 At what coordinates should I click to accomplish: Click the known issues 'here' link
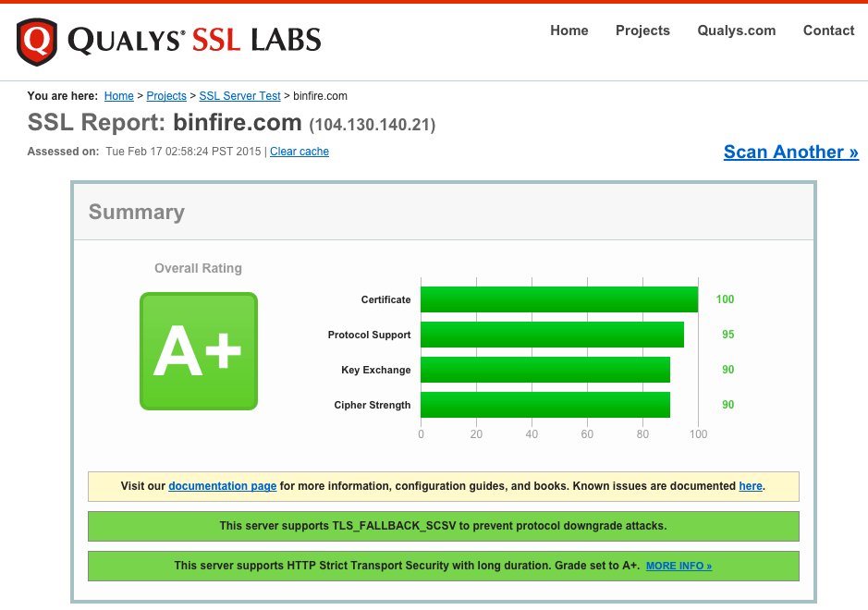tap(751, 485)
